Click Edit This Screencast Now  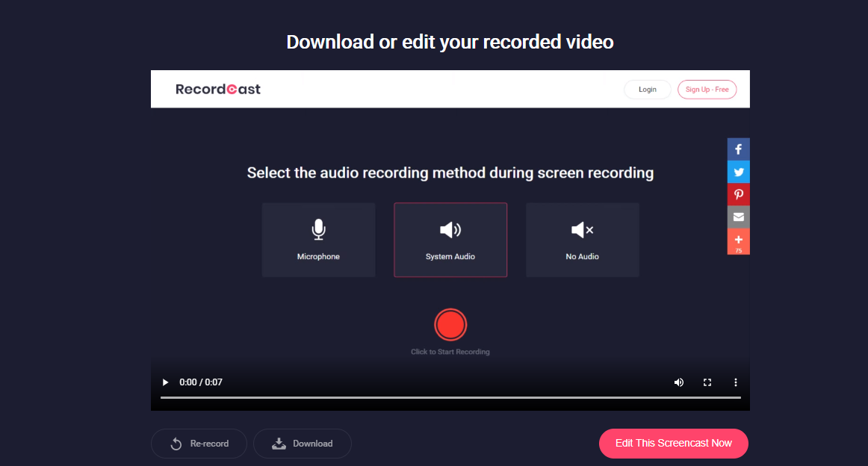click(x=674, y=444)
